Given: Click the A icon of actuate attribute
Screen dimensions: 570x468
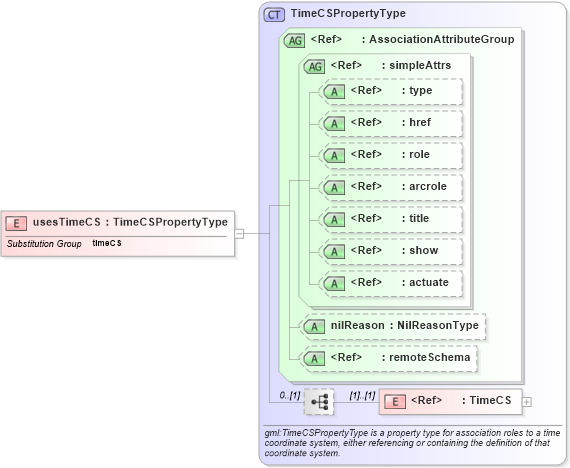Looking at the screenshot, I should tap(334, 283).
